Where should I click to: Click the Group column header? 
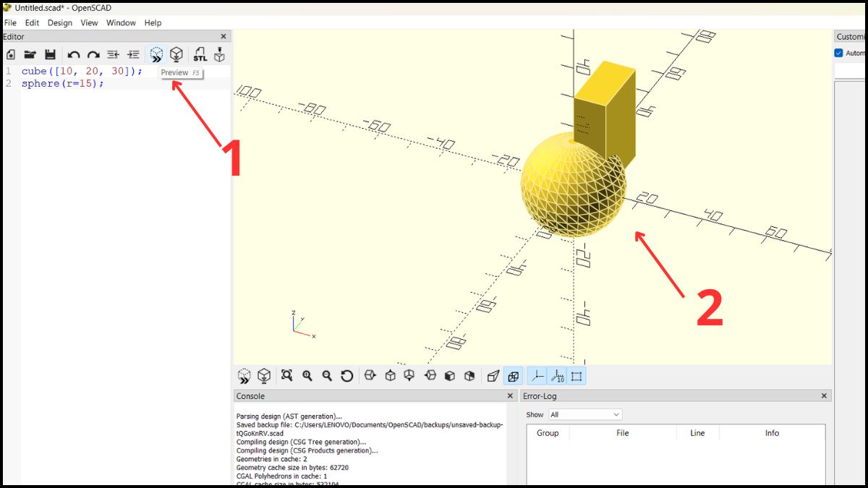(548, 433)
